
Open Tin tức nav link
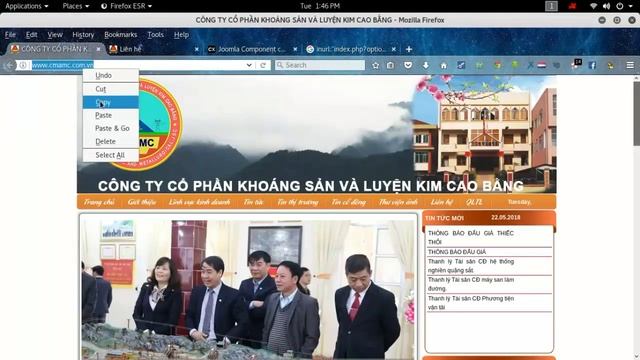pyautogui.click(x=253, y=202)
